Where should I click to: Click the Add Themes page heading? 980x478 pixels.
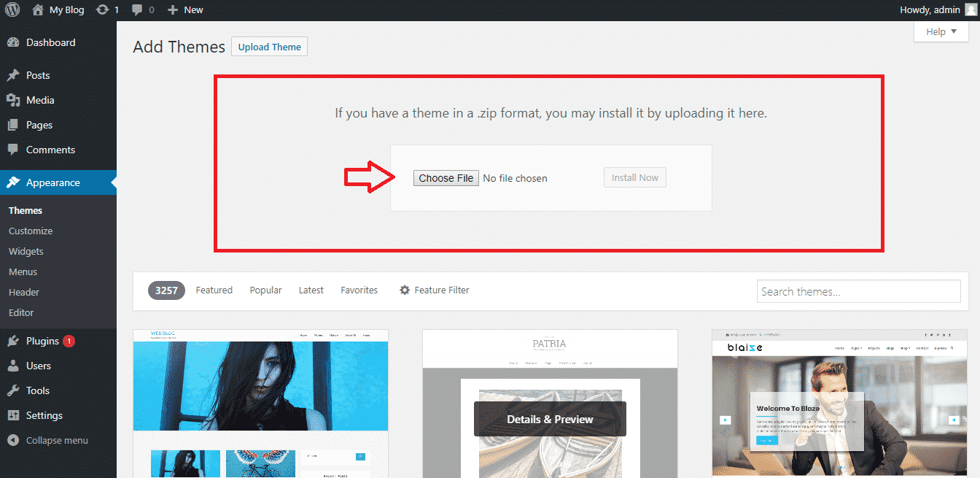[x=179, y=47]
